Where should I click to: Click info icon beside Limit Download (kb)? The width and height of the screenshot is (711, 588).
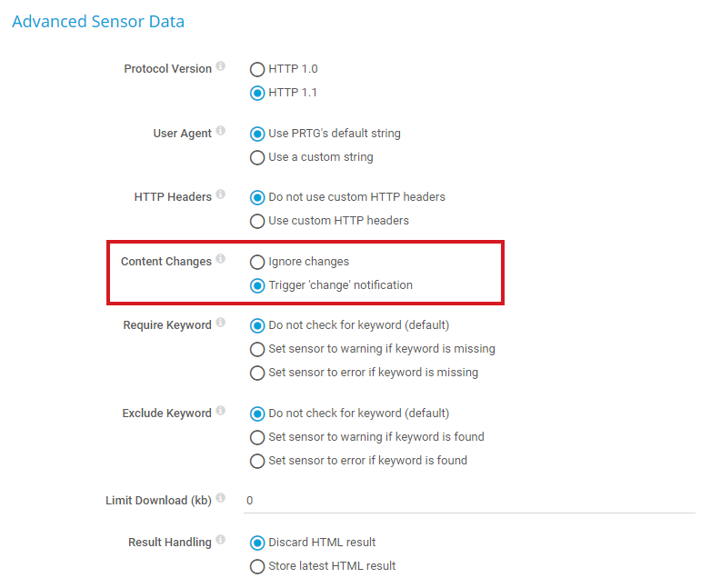[x=221, y=499]
